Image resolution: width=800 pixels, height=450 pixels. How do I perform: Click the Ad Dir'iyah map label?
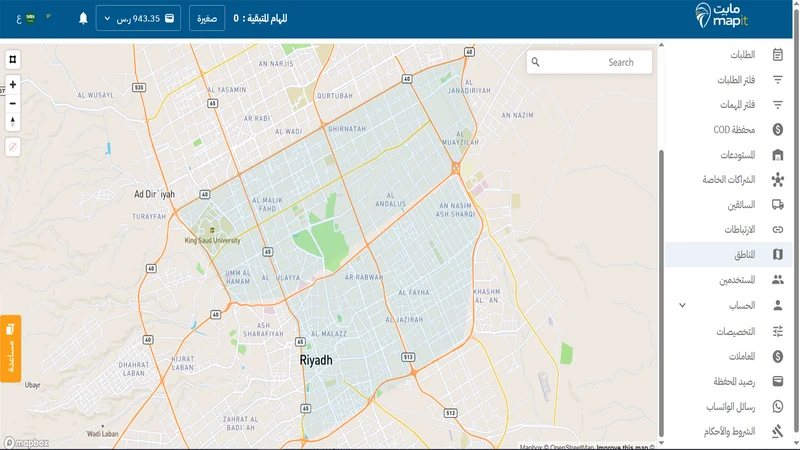154,194
